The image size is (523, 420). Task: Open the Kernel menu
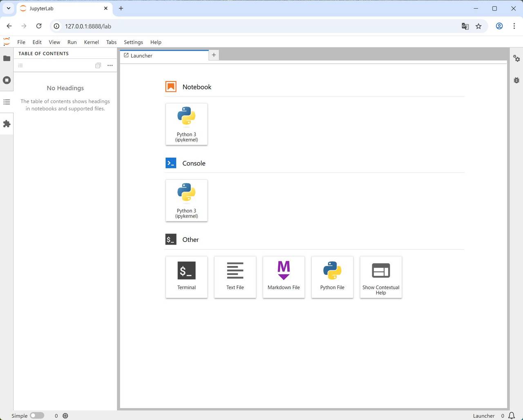pos(92,42)
